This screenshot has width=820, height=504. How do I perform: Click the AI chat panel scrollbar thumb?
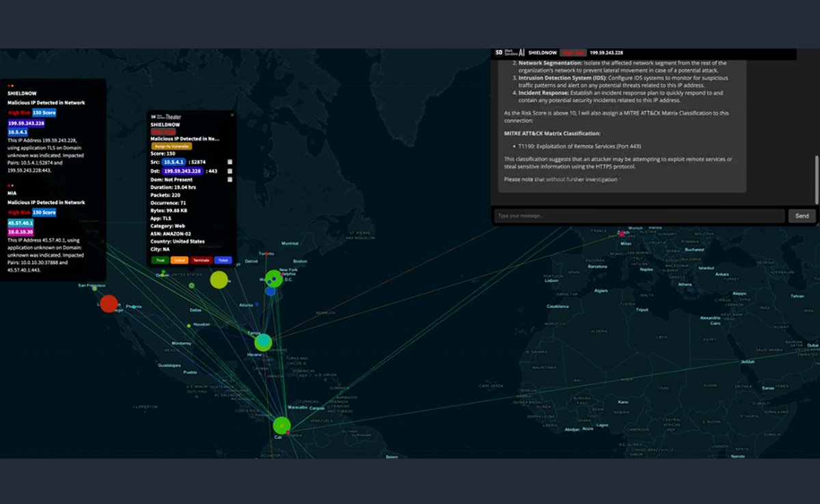point(817,179)
